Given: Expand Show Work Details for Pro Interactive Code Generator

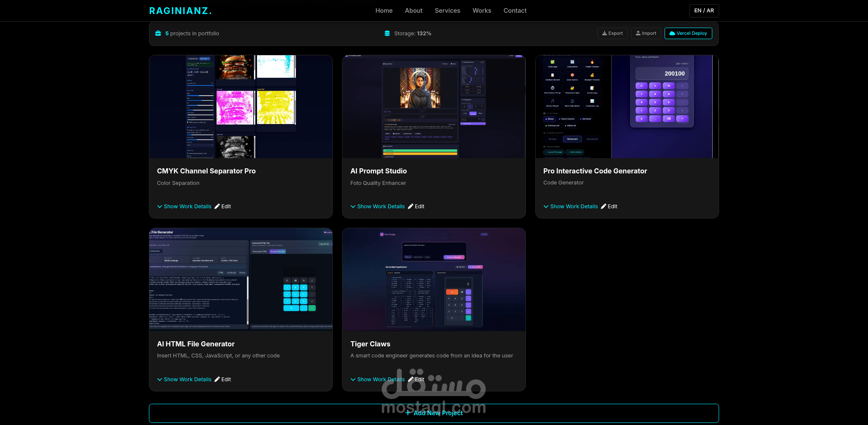Looking at the screenshot, I should point(571,207).
